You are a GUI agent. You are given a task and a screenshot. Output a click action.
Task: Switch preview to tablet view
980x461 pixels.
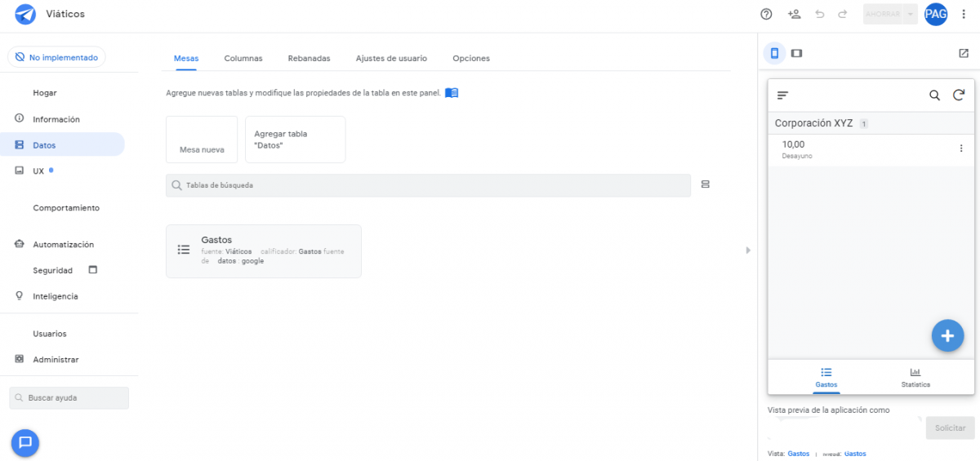(797, 53)
